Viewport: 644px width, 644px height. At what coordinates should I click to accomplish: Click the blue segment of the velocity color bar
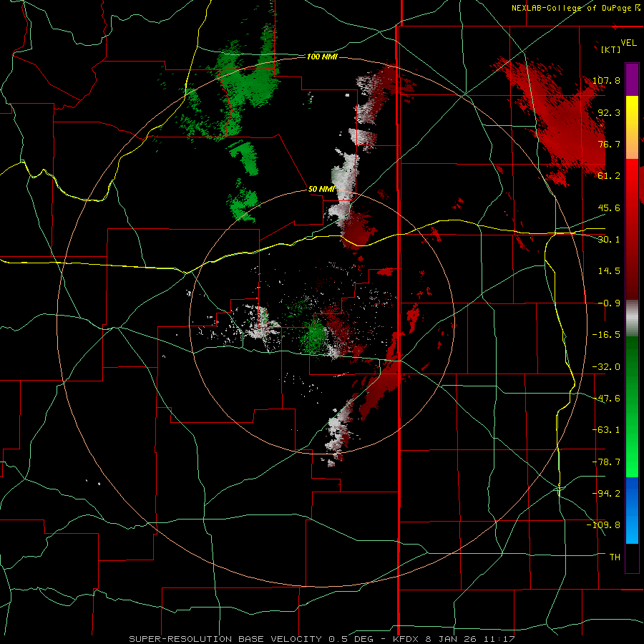[632, 510]
